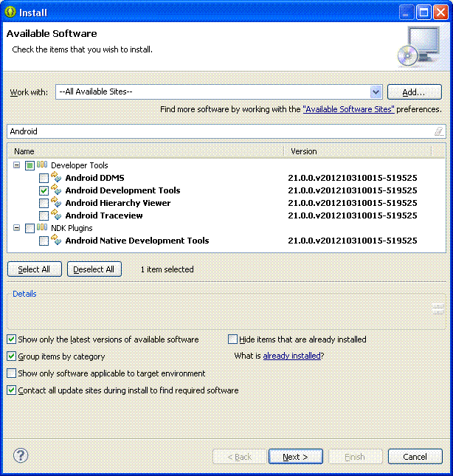This screenshot has height=476, width=453.
Task: Maximize the Install dialog window
Action: coord(423,13)
